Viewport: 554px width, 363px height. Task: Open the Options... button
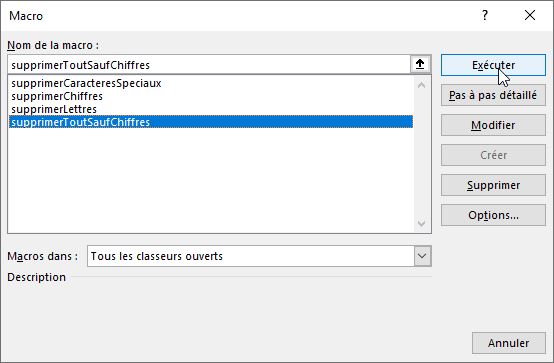click(x=493, y=215)
